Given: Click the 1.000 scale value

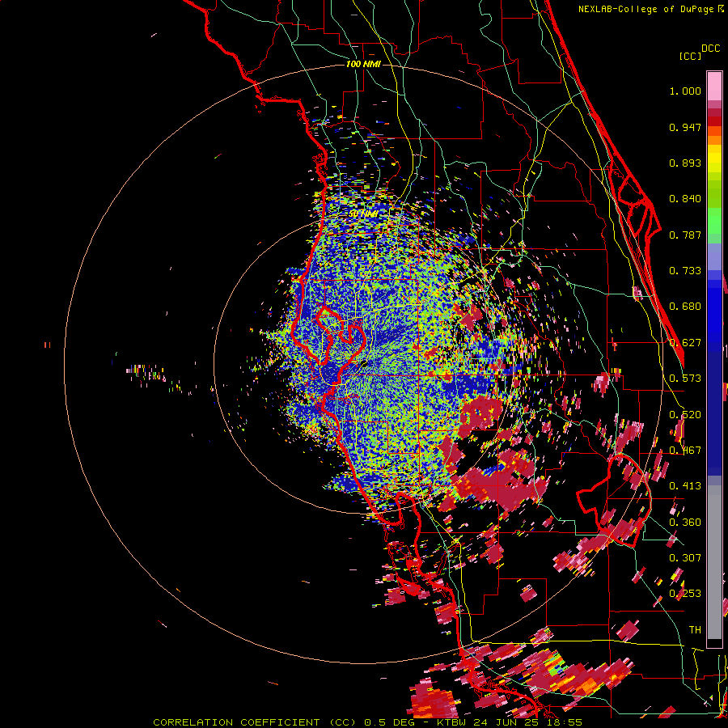Looking at the screenshot, I should [x=685, y=91].
